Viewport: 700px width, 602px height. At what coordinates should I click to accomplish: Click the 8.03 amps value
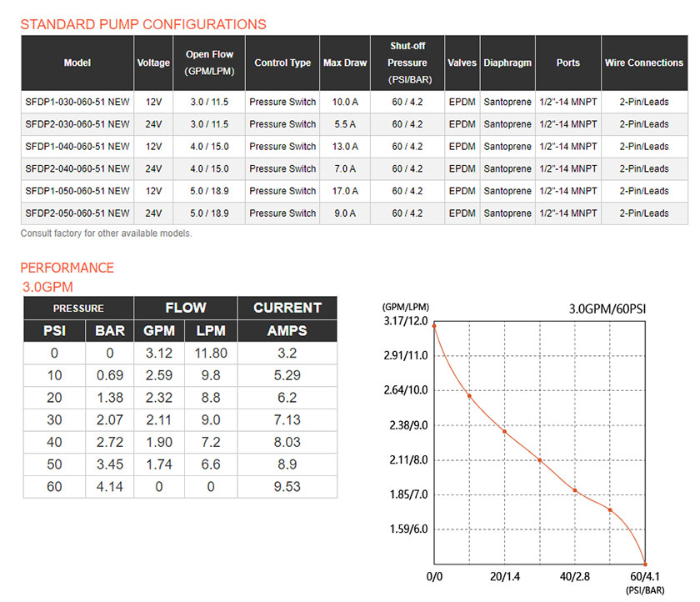(287, 443)
